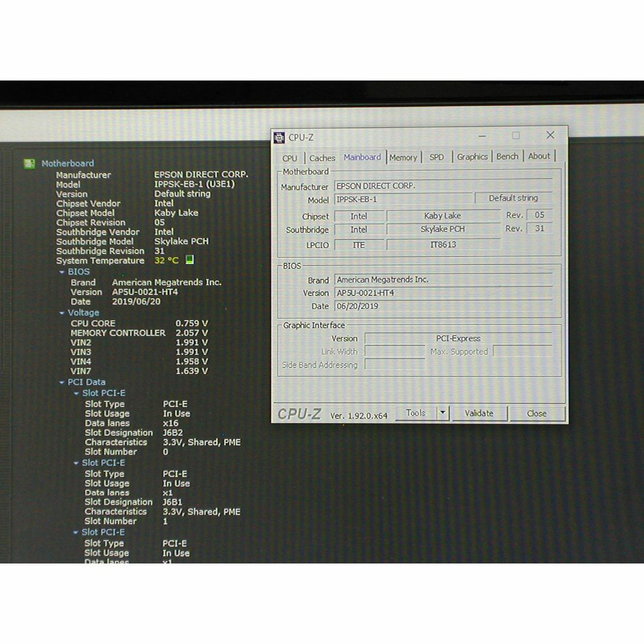Select the VIN4 1.958 V row

139,362
